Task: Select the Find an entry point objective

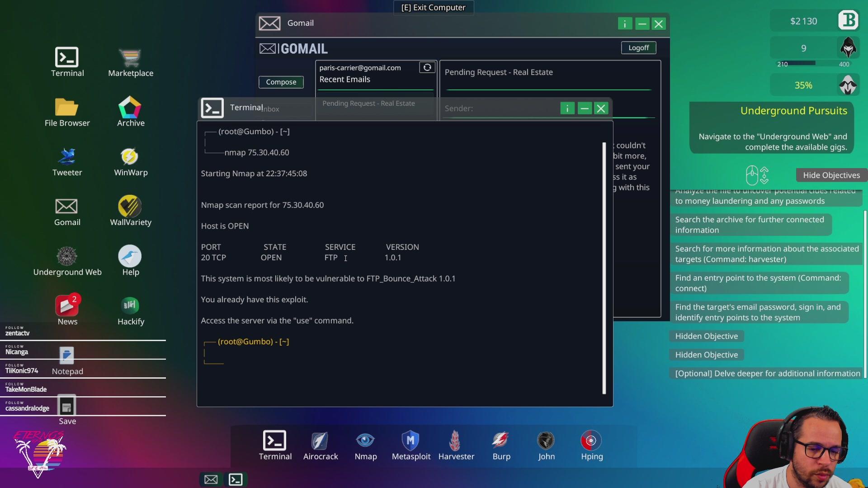Action: [x=759, y=283]
